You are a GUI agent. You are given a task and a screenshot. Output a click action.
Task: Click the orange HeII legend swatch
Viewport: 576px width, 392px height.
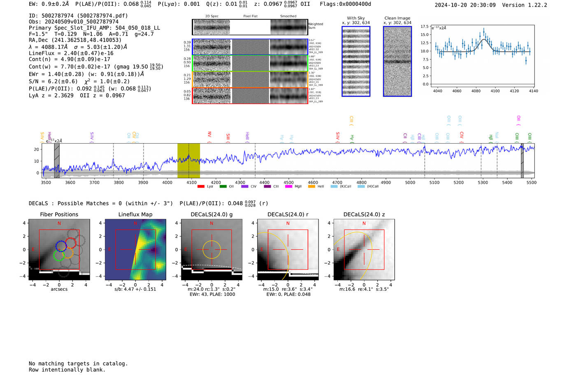point(311,187)
